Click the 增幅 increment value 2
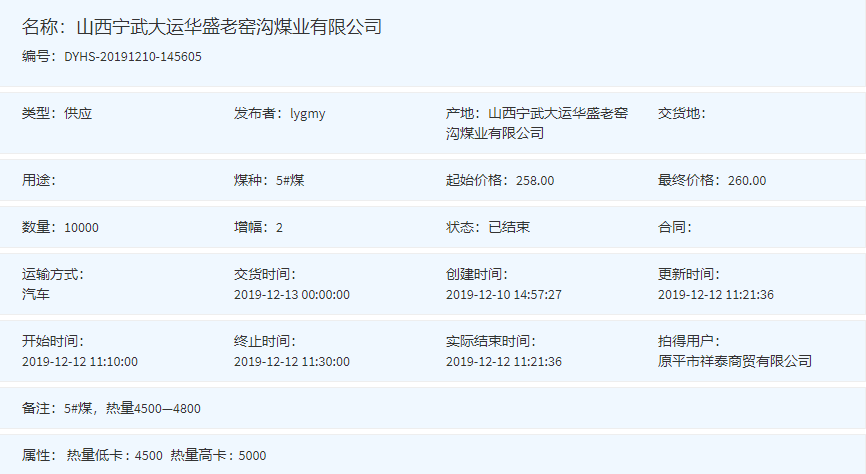 (x=279, y=228)
